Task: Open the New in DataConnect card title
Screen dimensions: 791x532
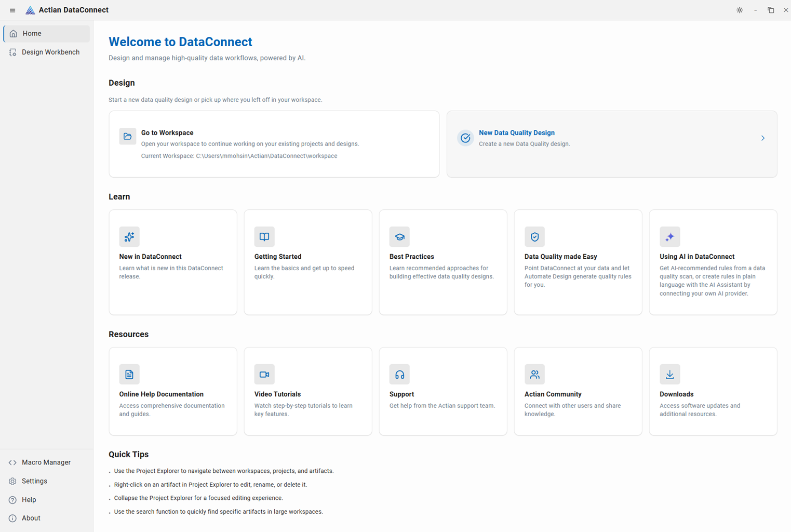Action: pos(150,257)
